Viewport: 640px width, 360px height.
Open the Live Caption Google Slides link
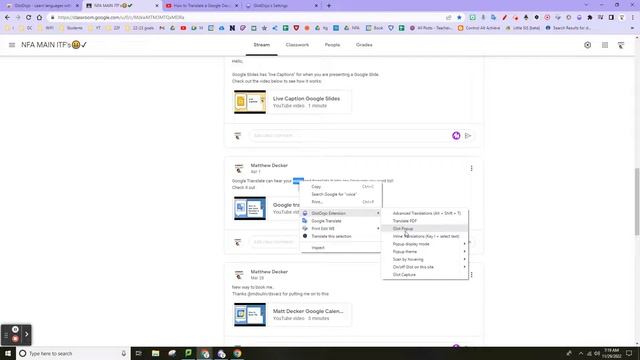click(306, 99)
